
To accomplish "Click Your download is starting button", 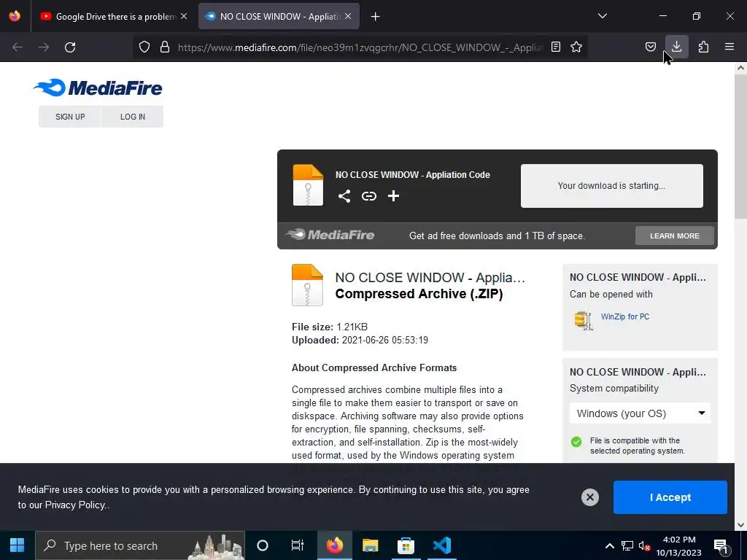I will [612, 186].
